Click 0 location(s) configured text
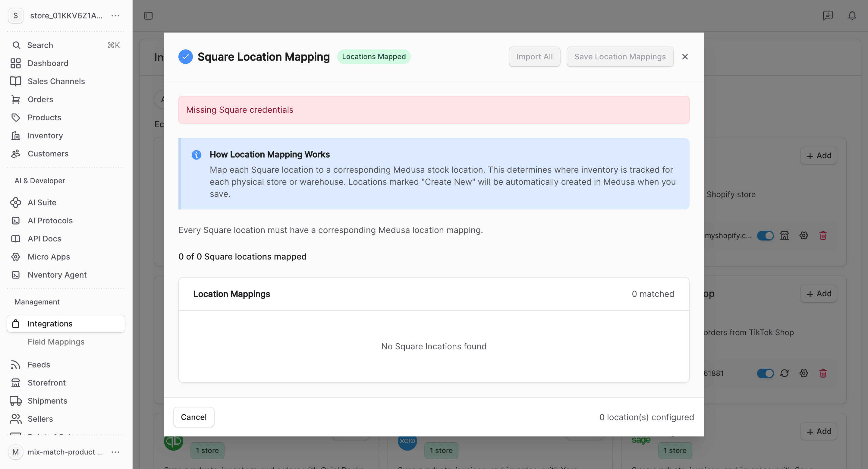 point(646,417)
